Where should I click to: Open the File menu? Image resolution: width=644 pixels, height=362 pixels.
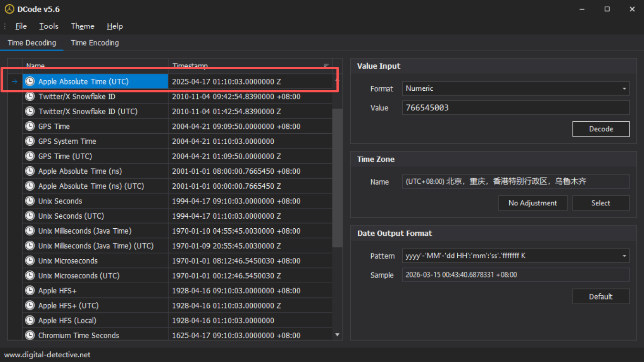click(21, 26)
